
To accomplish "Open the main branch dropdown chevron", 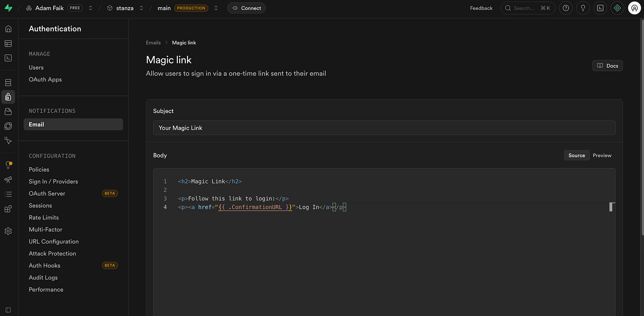I will point(216,8).
